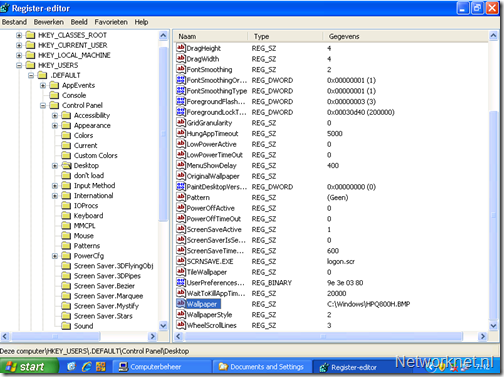Screen dimensions: 504x377
Task: Click the Pattern string value icon
Action: click(x=180, y=197)
